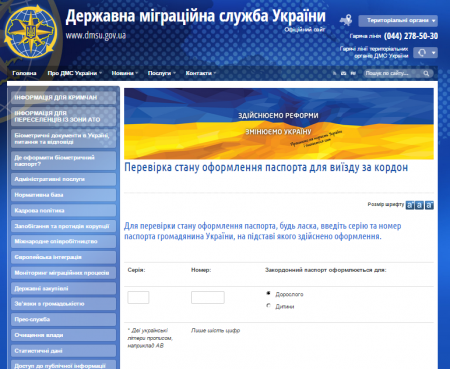Open Міжнародне співробітництво sidebar item
This screenshot has width=450, height=369.
[63, 242]
